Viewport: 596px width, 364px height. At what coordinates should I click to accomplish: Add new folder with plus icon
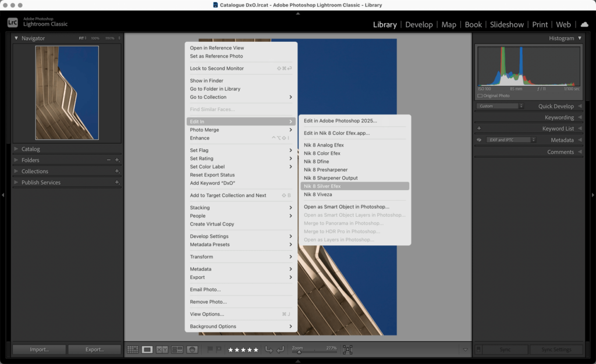click(x=117, y=160)
